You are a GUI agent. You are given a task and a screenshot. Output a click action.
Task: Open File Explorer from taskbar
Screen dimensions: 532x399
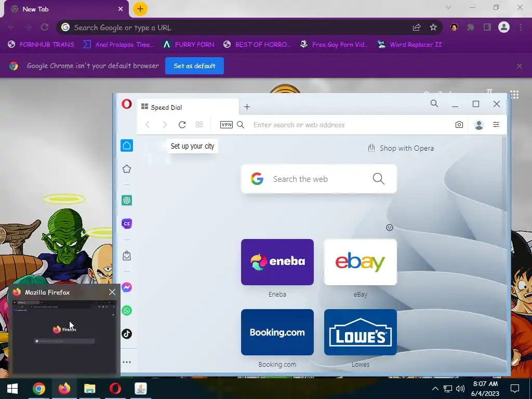click(x=89, y=389)
